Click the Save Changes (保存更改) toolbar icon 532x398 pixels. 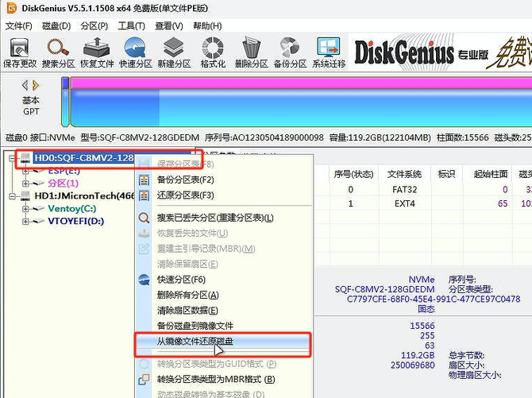pyautogui.click(x=20, y=52)
